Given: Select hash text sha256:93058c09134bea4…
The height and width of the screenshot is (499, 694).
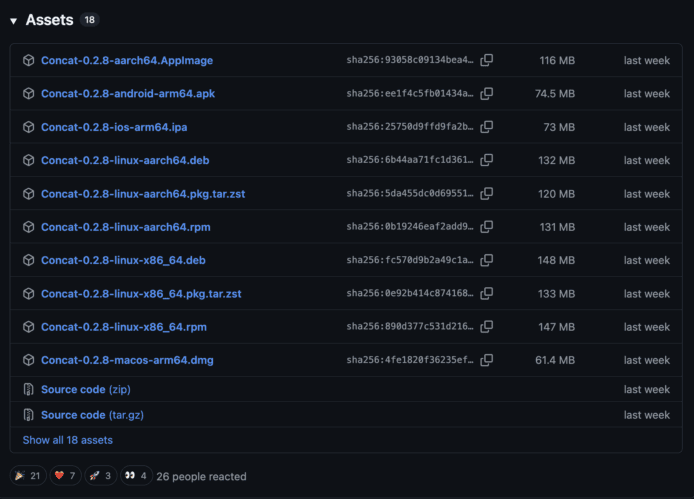Looking at the screenshot, I should pos(410,60).
